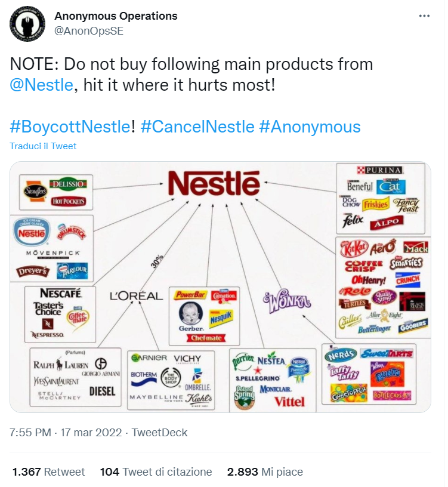Click the Traduci il Tweet link

point(43,146)
